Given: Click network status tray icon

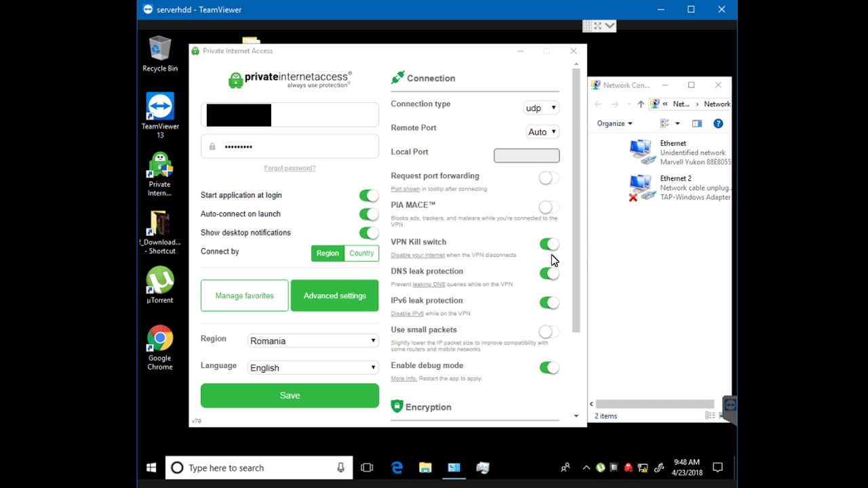Looking at the screenshot, I should point(642,468).
